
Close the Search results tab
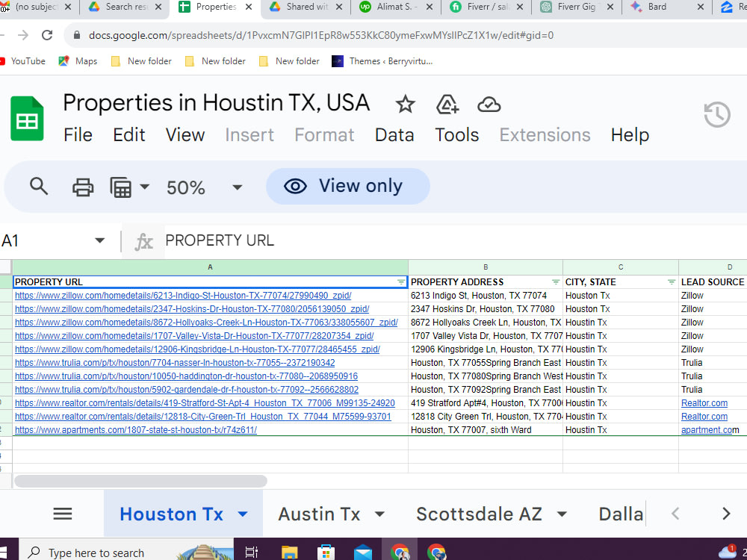[158, 7]
